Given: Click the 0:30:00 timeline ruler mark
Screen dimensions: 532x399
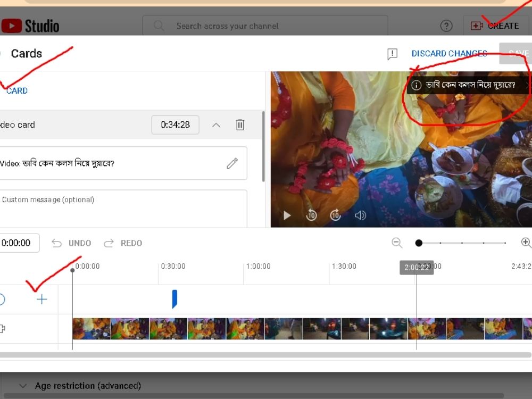Looking at the screenshot, I should pyautogui.click(x=173, y=267).
